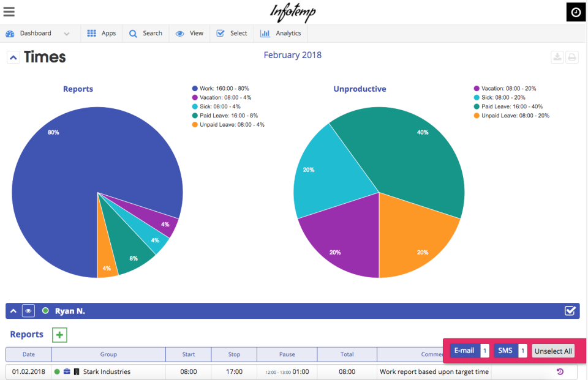588x380 pixels.
Task: Click the briefcase icon on the 01.02.2018 entry
Action: pyautogui.click(x=67, y=371)
